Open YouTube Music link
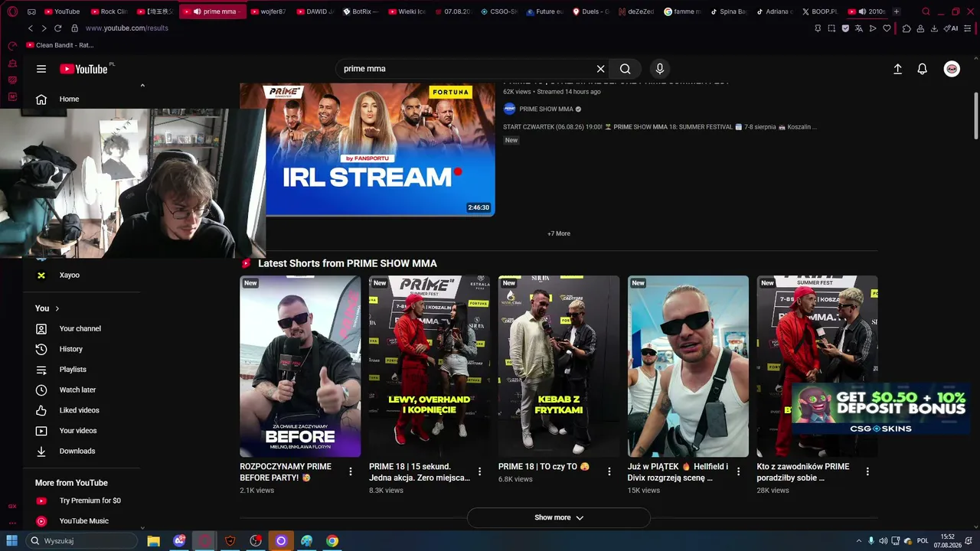This screenshot has height=551, width=980. 84,521
